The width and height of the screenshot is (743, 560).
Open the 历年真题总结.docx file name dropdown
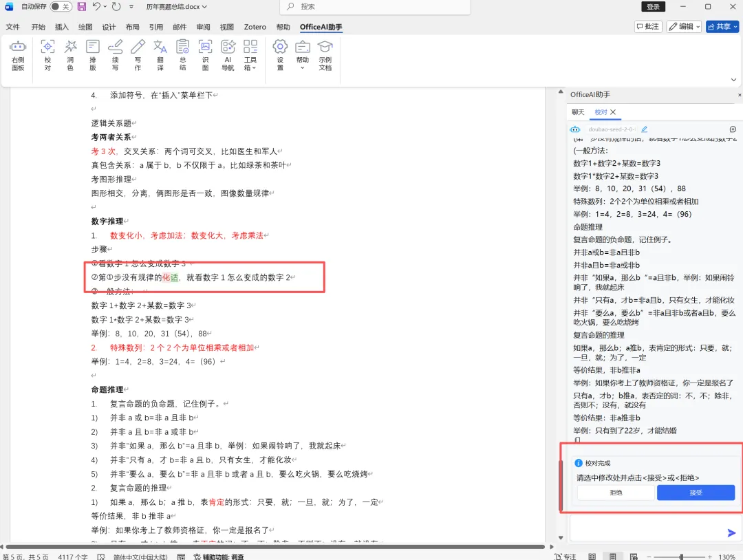tap(176, 7)
